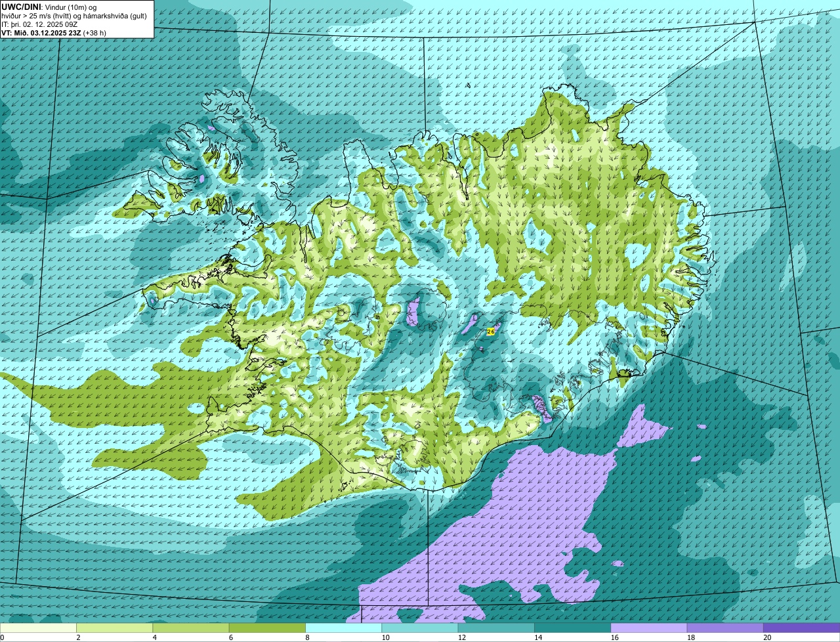Click the 12–14 m/s teal legend swatch
The image size is (840, 642).
pyautogui.click(x=496, y=628)
